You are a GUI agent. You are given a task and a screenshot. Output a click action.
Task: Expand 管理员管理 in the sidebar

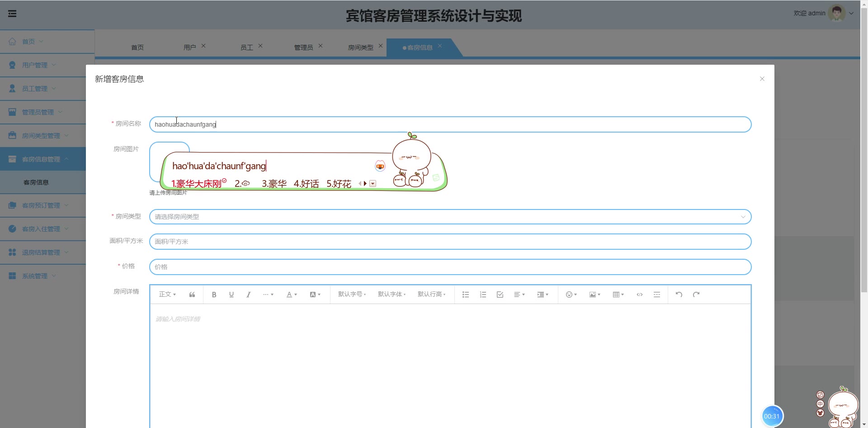(43, 112)
